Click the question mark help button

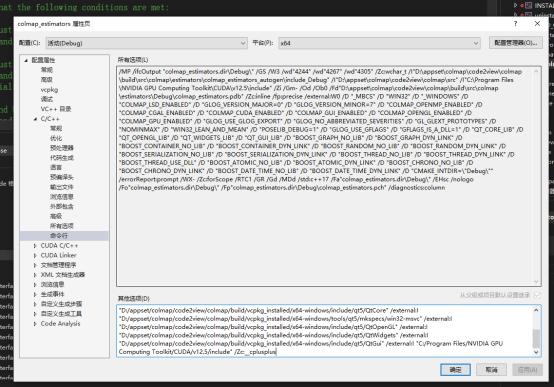[515, 24]
